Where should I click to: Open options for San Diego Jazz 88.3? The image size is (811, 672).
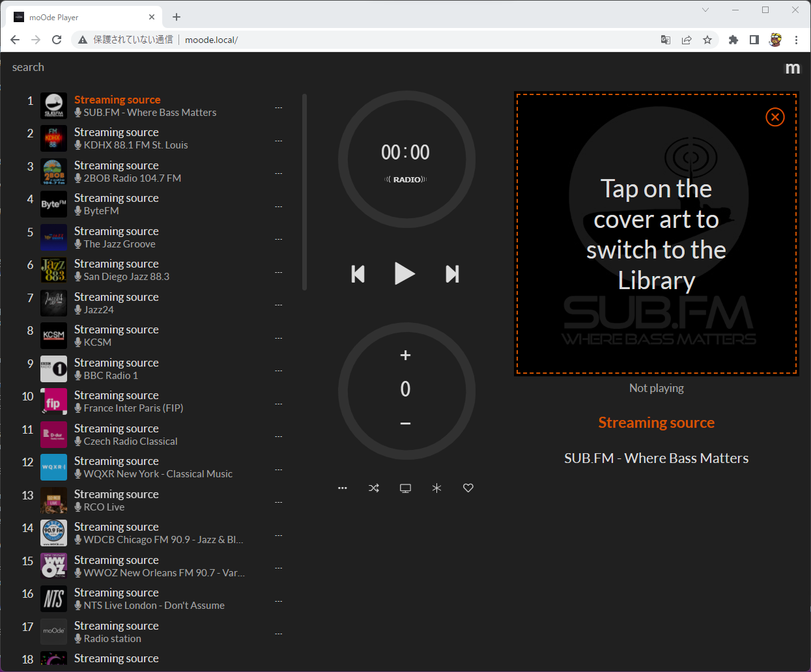tap(278, 272)
